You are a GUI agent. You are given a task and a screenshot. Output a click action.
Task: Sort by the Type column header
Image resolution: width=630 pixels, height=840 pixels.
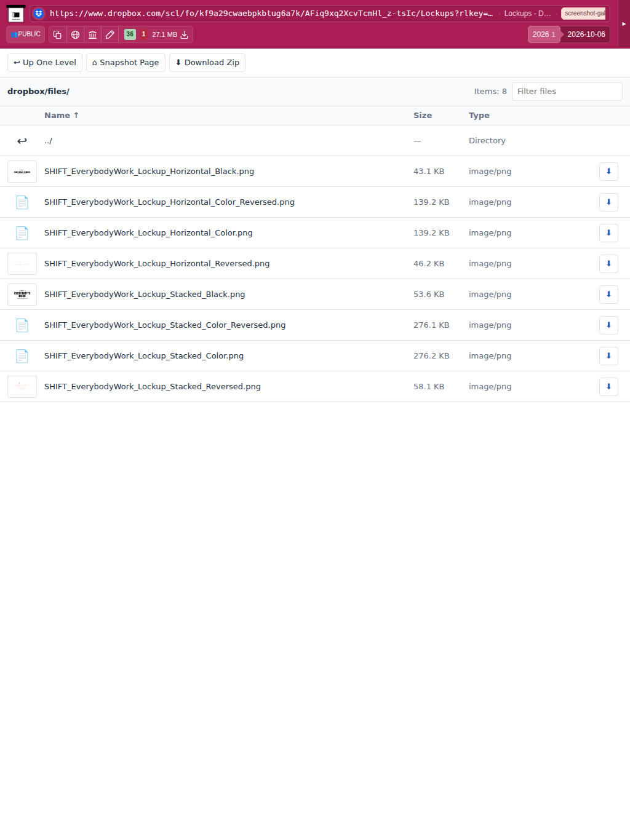click(x=479, y=116)
